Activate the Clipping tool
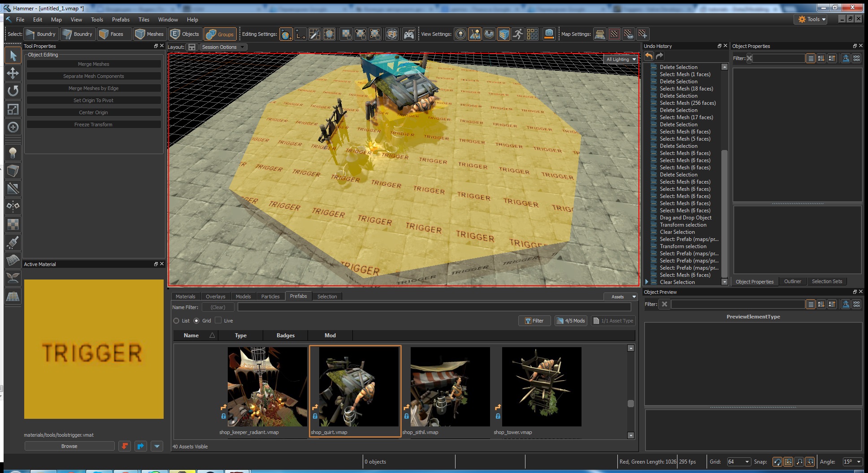Viewport: 868px width, 473px height. [13, 189]
